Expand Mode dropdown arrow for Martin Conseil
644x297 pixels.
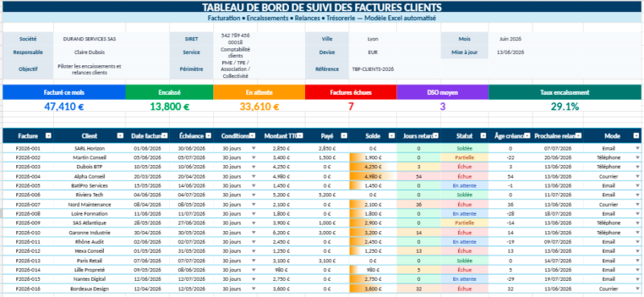638,157
